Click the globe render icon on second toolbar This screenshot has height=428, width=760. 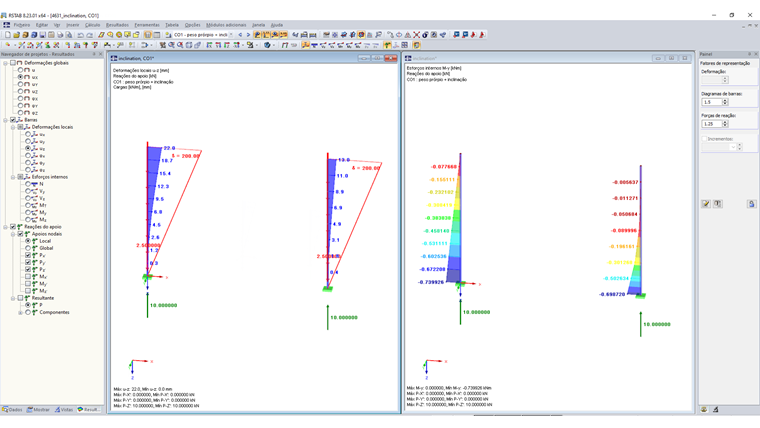(x=267, y=45)
